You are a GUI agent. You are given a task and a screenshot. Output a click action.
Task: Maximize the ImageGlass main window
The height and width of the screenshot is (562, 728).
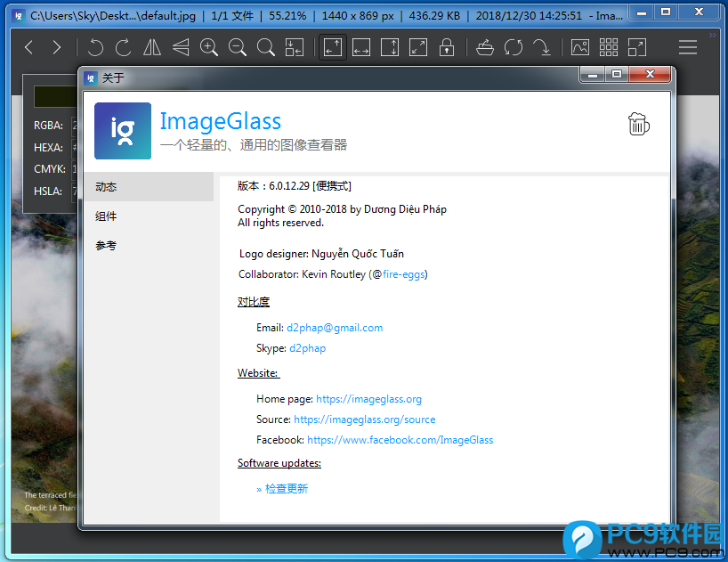pyautogui.click(x=666, y=12)
